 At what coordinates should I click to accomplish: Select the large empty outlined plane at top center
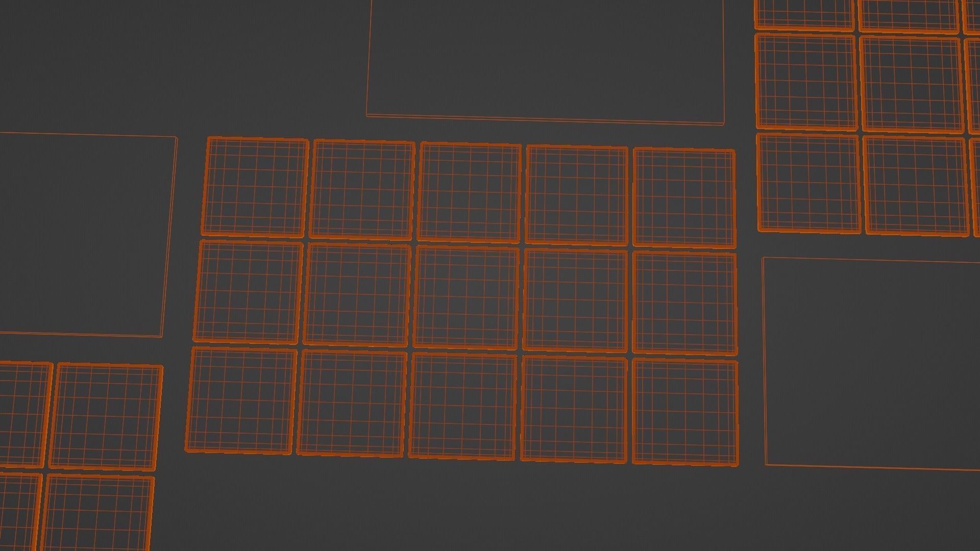pyautogui.click(x=545, y=59)
